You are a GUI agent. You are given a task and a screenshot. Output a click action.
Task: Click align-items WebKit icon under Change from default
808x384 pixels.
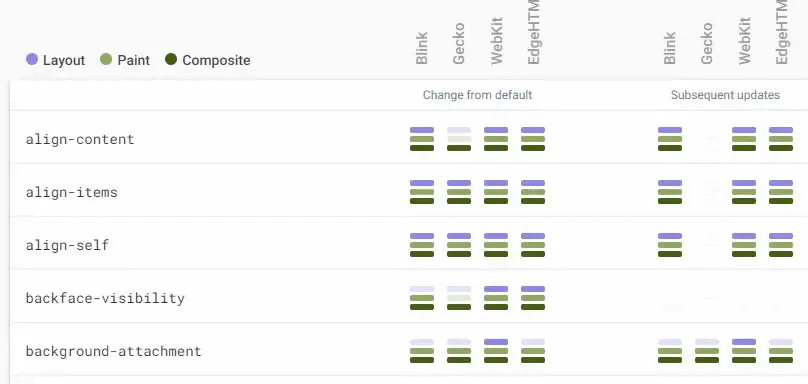[x=496, y=192]
